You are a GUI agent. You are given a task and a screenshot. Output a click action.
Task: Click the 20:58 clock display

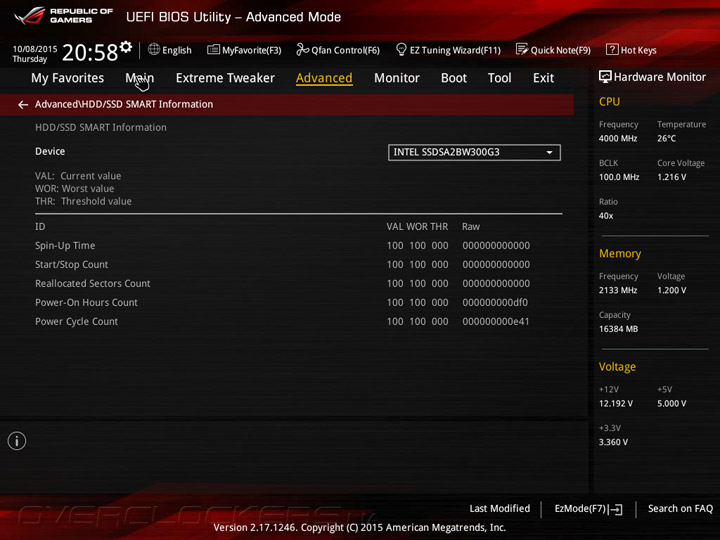coord(90,52)
